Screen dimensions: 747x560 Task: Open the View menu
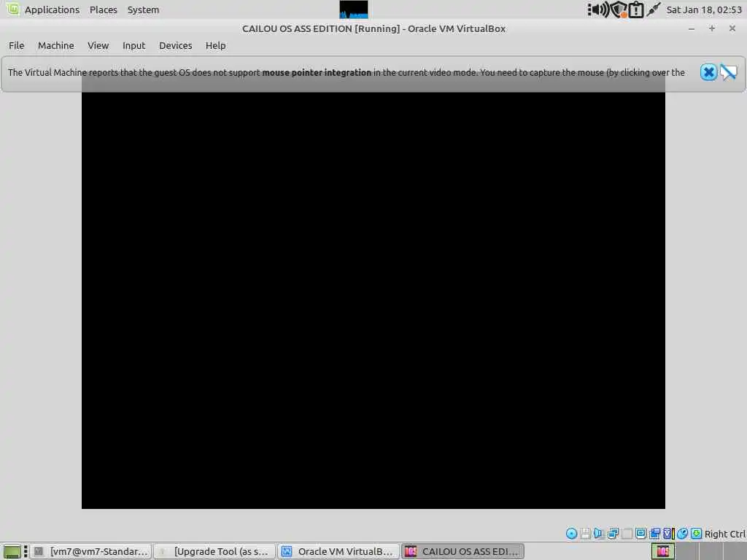(x=98, y=46)
